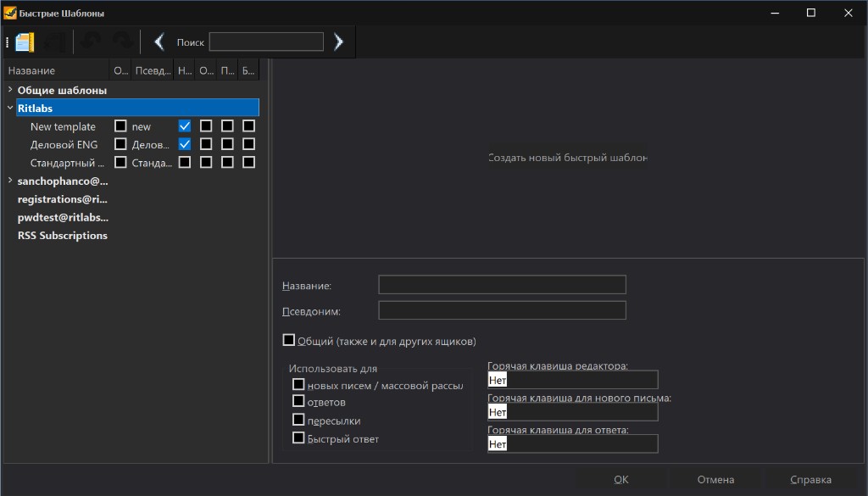Select the New template row

click(63, 127)
